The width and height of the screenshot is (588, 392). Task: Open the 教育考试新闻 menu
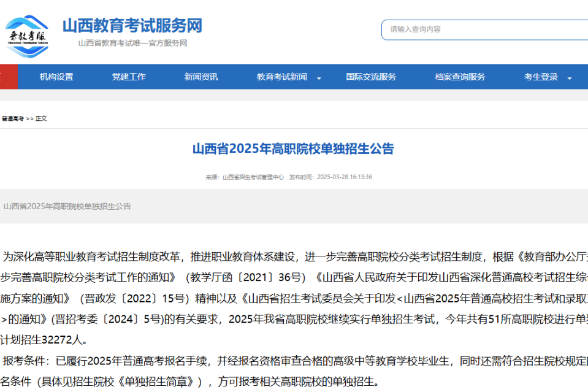[282, 77]
